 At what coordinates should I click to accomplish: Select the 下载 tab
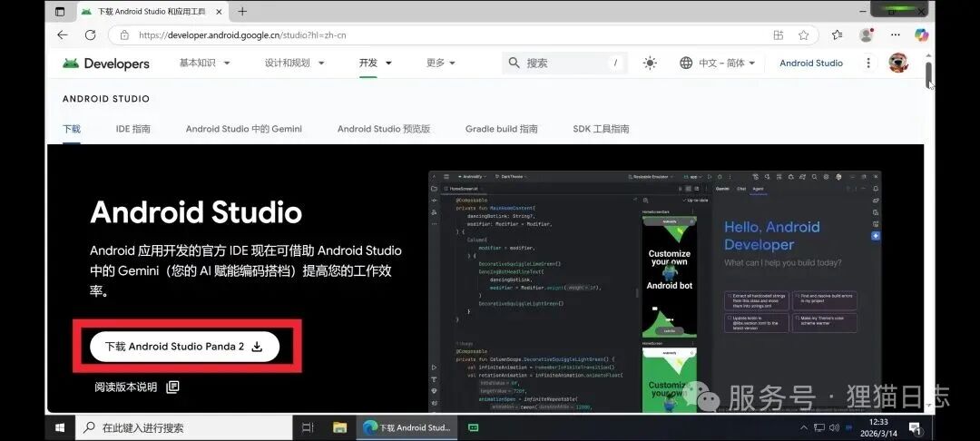72,129
